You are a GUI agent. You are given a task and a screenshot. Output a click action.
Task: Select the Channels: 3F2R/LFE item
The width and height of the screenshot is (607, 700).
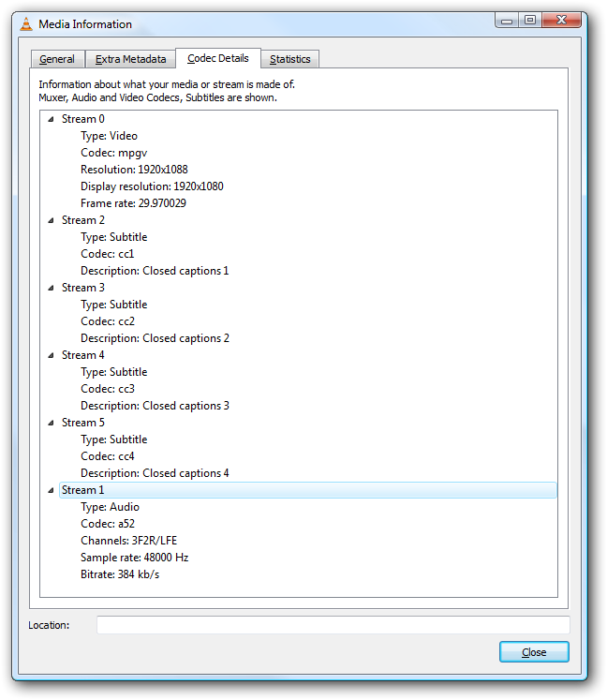tap(126, 541)
